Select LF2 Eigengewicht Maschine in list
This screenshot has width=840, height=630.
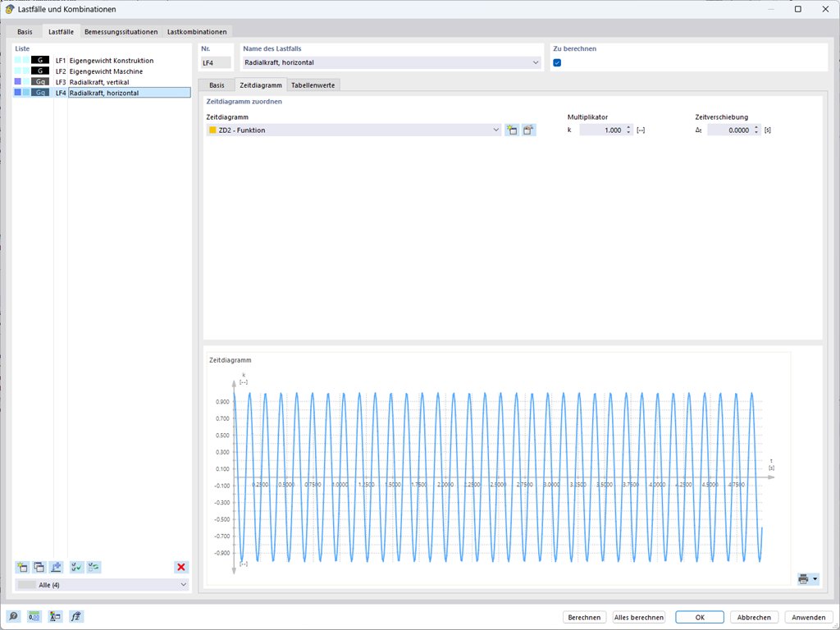102,71
